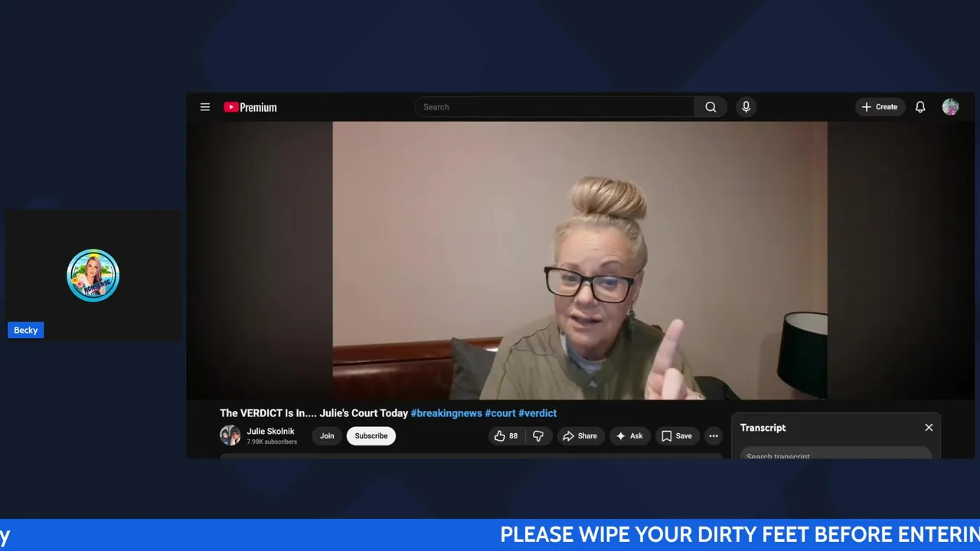
Task: Click the 7.98K subscribers text
Action: coord(272,442)
